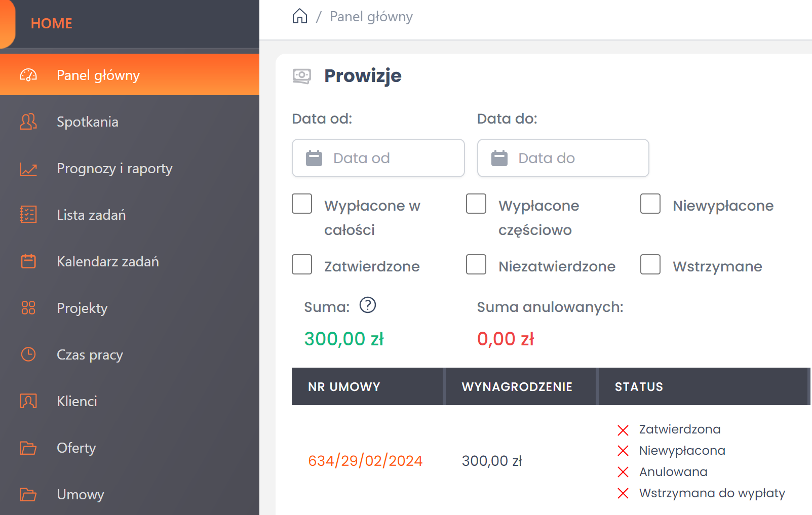Click the Klienci contact icon
The image size is (812, 515).
pos(28,401)
